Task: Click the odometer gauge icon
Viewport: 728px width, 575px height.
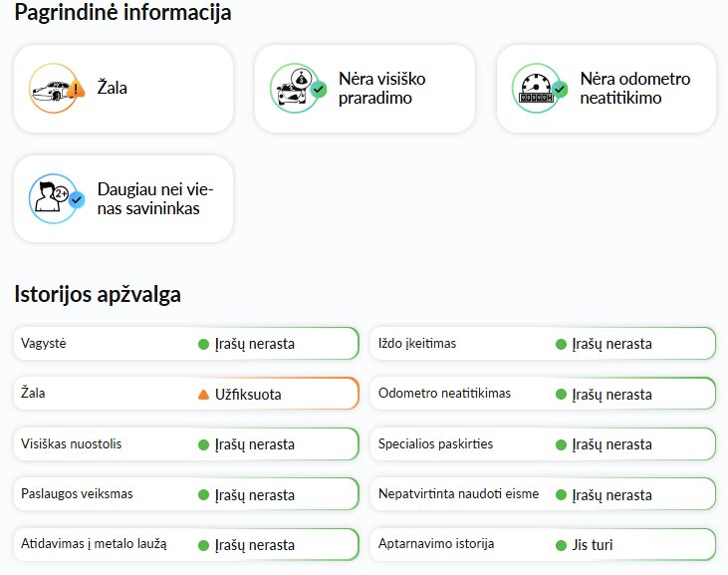Action: pyautogui.click(x=540, y=89)
